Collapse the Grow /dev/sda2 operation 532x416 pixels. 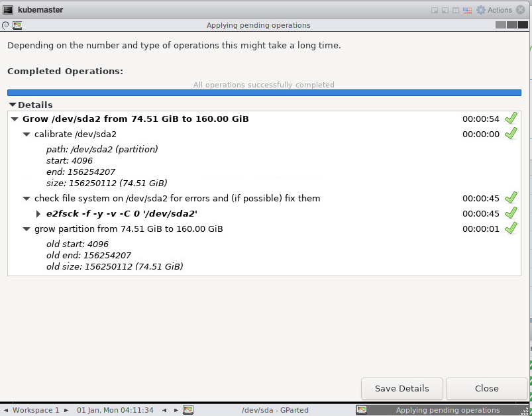(x=15, y=119)
